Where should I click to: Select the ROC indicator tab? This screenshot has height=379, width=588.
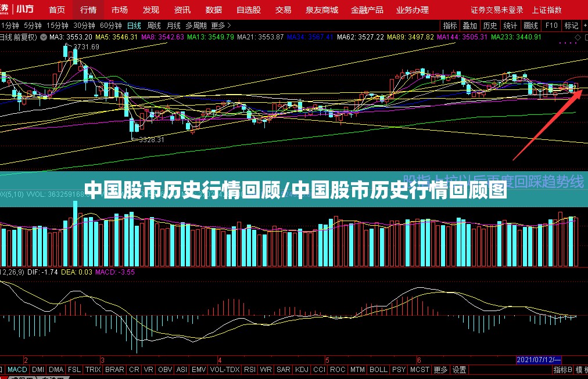pos(338,370)
